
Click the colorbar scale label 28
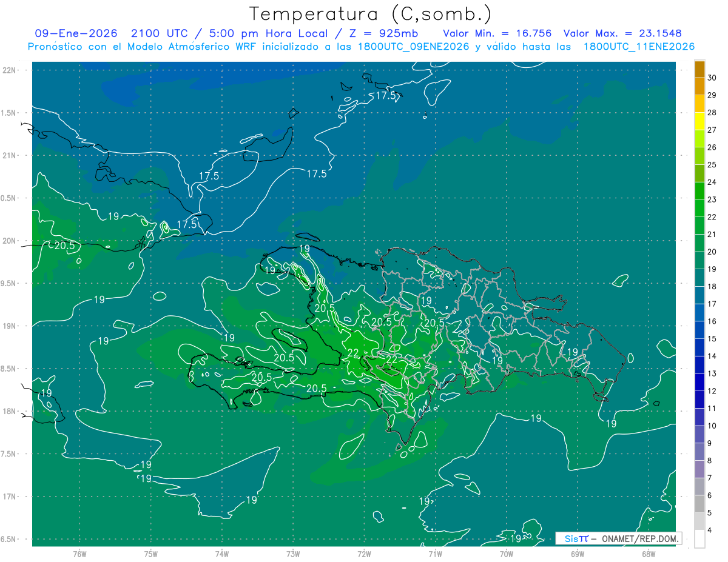(x=712, y=113)
